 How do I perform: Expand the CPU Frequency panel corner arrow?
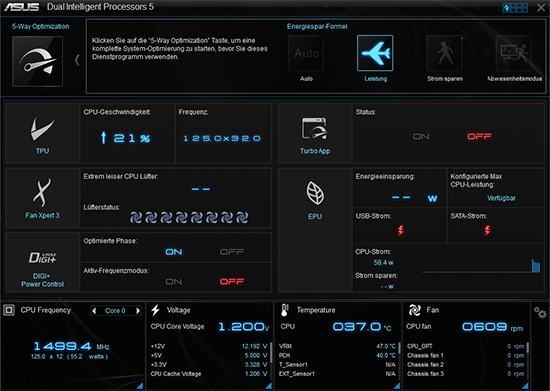click(140, 386)
